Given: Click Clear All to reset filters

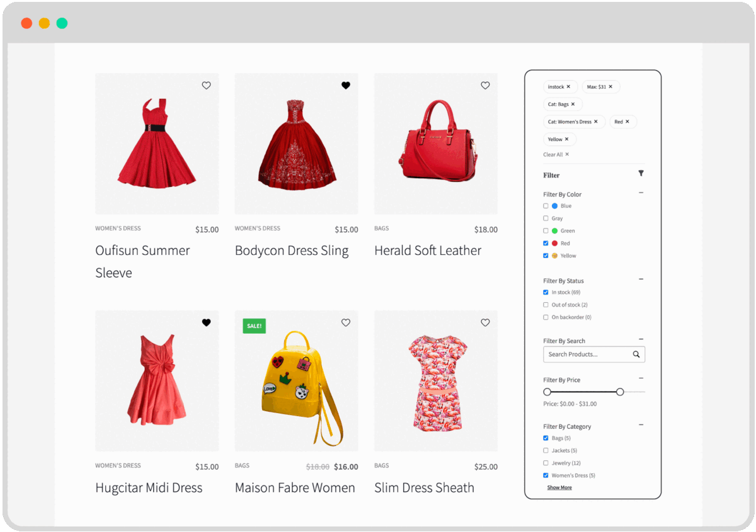Looking at the screenshot, I should point(556,154).
